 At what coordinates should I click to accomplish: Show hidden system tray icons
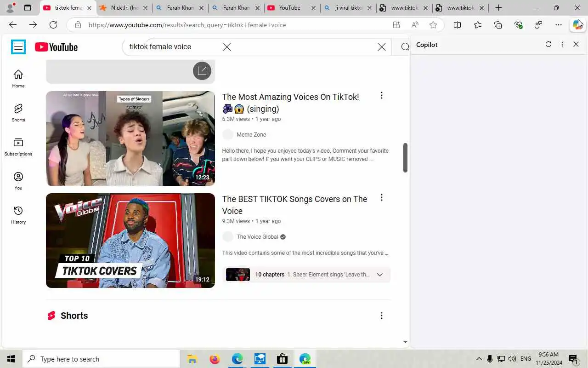[479, 359]
